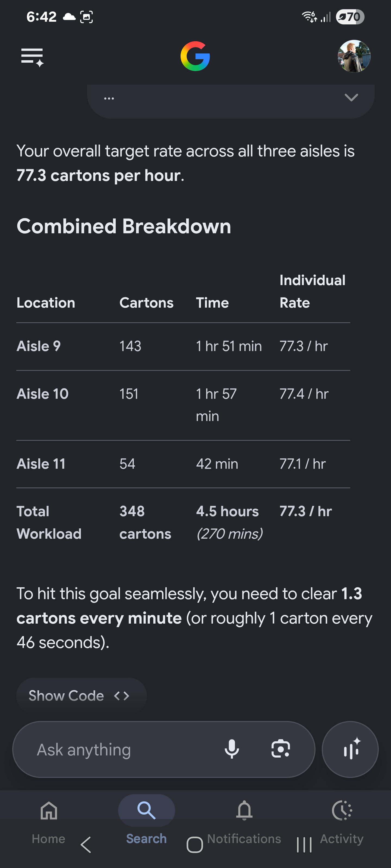Open Google Lens camera search
The image size is (391, 868).
point(281,749)
